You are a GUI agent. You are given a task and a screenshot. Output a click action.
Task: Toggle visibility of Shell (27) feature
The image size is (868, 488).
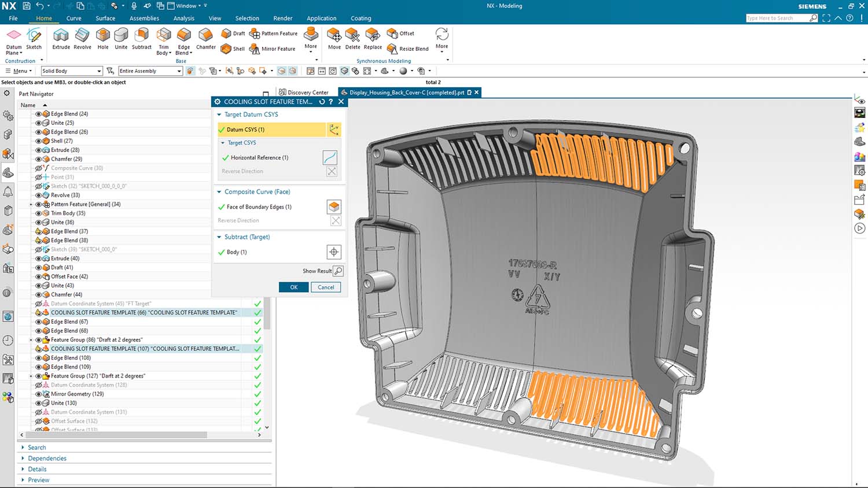coord(39,141)
